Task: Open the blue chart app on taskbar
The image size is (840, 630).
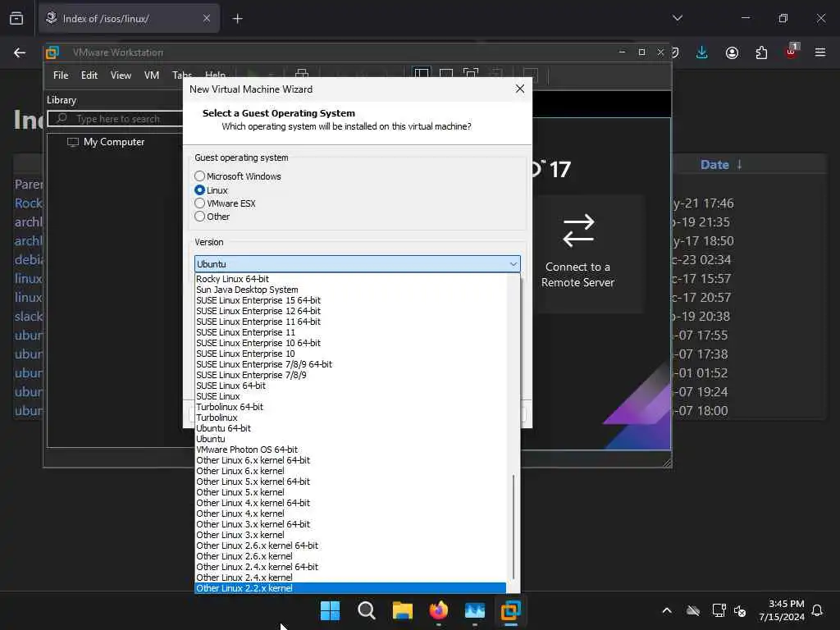Action: [x=475, y=610]
